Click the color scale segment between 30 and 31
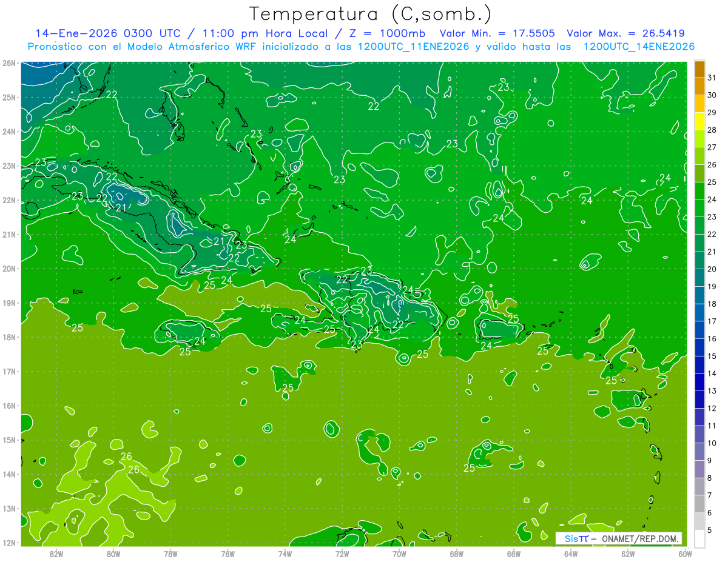728x562 pixels. click(x=699, y=87)
